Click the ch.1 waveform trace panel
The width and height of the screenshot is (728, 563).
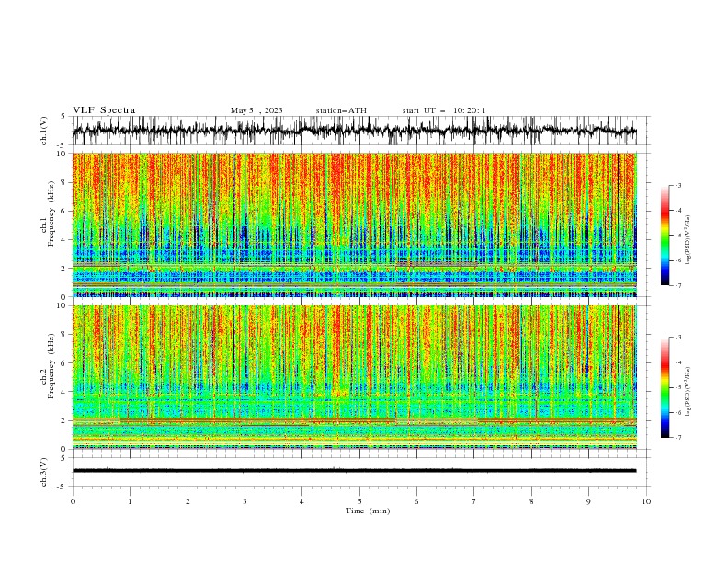[x=360, y=131]
